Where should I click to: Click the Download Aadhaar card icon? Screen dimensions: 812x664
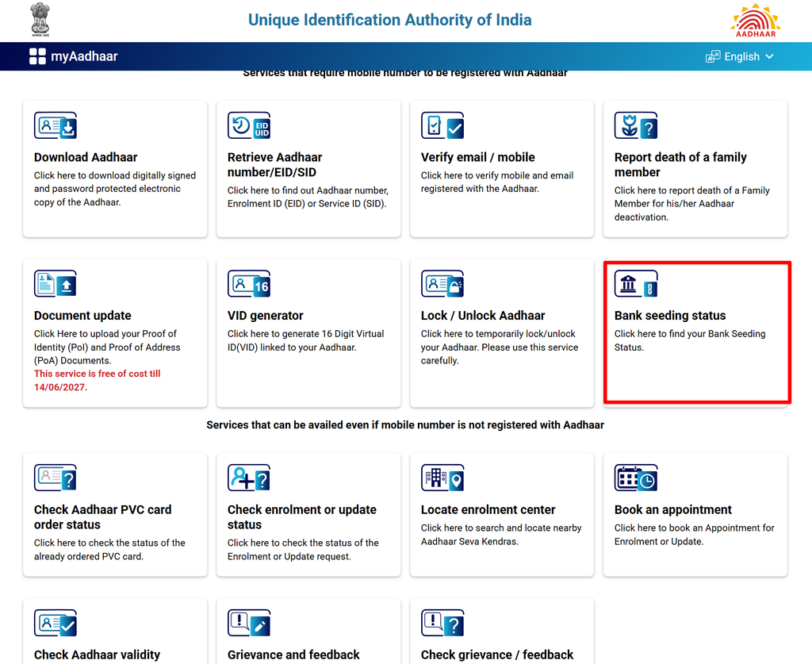tap(56, 125)
